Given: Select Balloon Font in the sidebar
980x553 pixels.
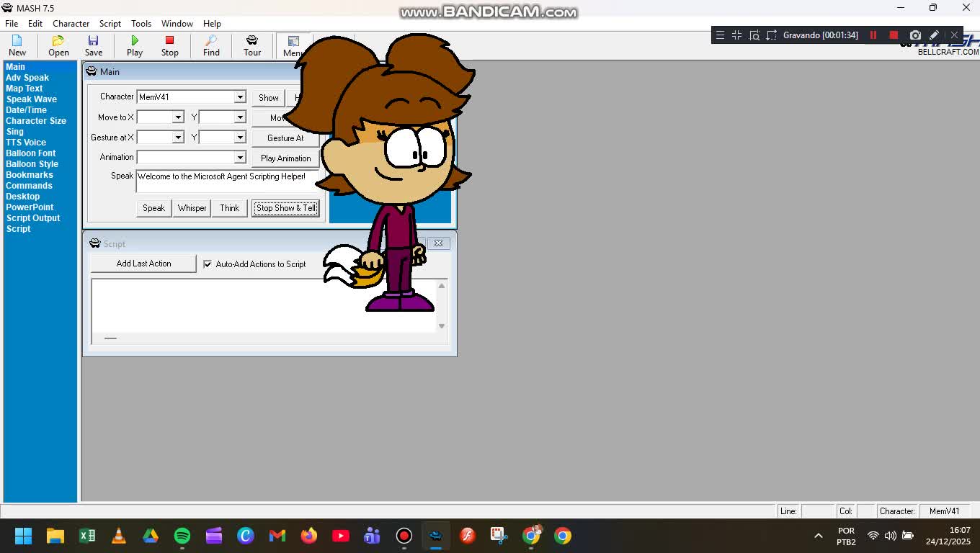Looking at the screenshot, I should tap(30, 153).
